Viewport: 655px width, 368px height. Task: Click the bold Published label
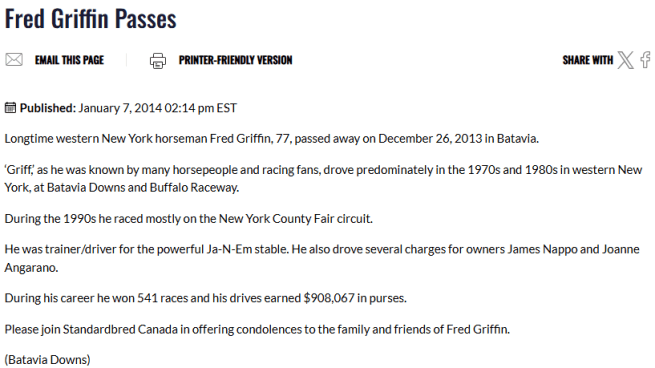pos(48,108)
